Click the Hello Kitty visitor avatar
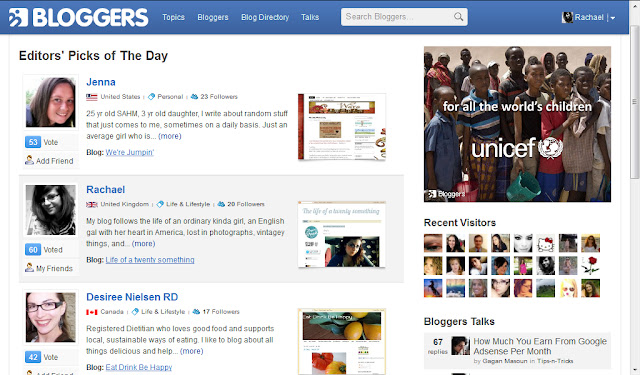Screen dimensions: 640x375 pyautogui.click(x=545, y=243)
